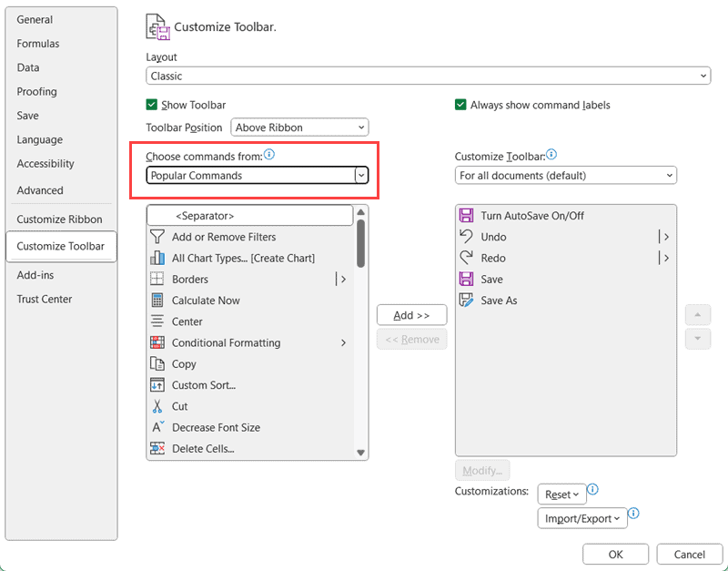The image size is (728, 571).
Task: Uncheck the Show Toolbar checkbox
Action: pos(152,105)
